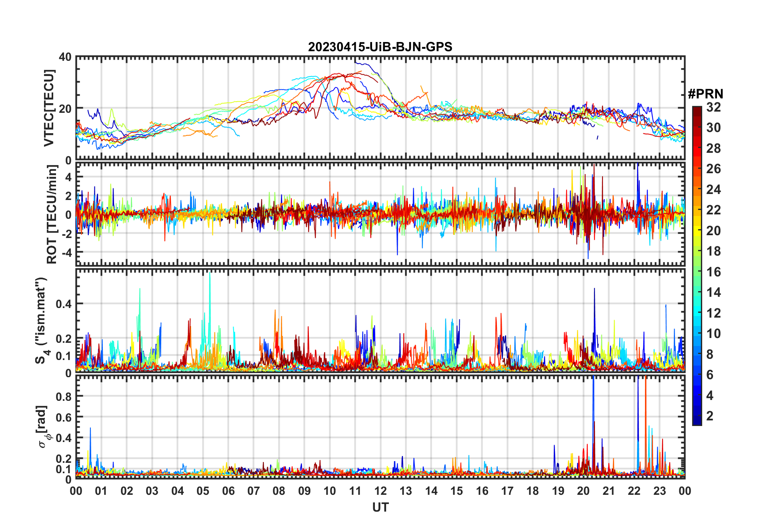Pick the yellow colorbar band beside 20
The height and width of the screenshot is (532, 761).
coord(697,231)
